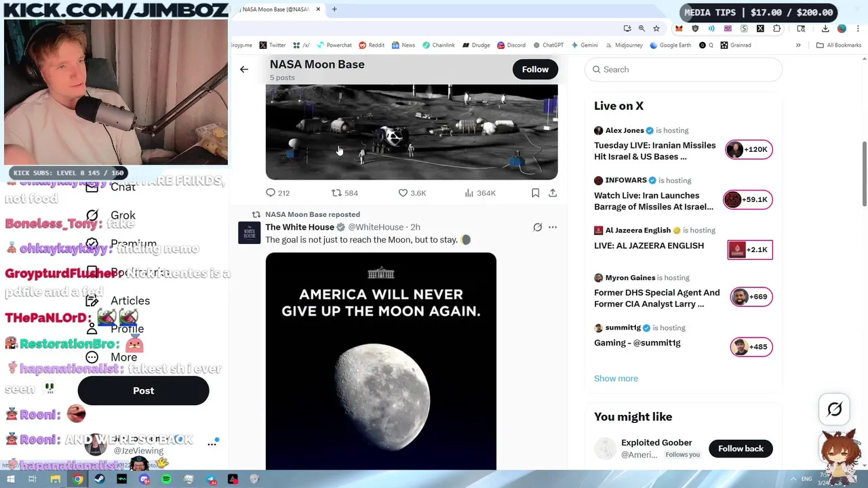
Task: Open Chrome from the taskbar
Action: pyautogui.click(x=78, y=479)
